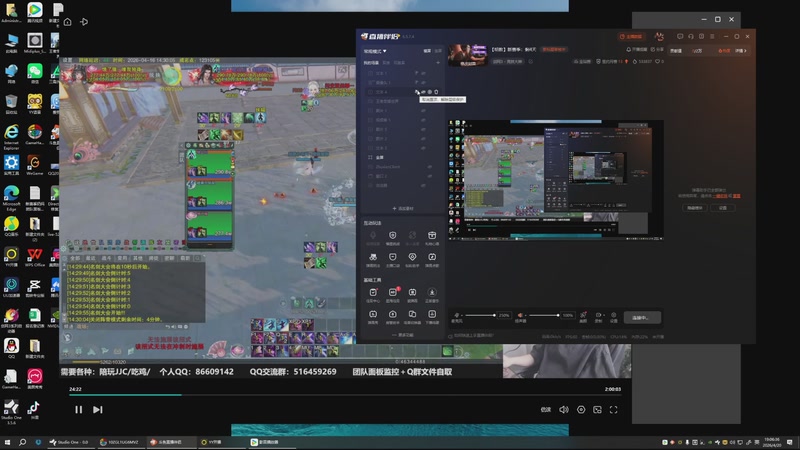The height and width of the screenshot is (450, 800).
Task: Open the Windows Start menu
Action: click(x=7, y=442)
